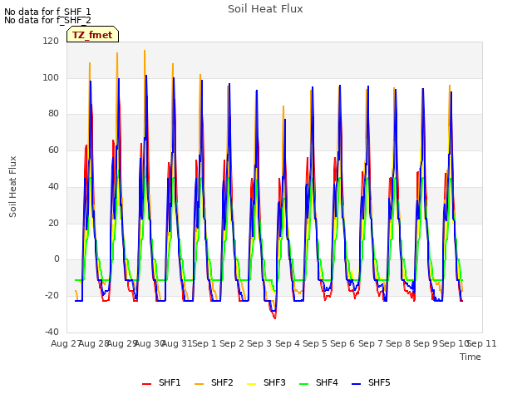Click the TZ_fmet annotation box
This screenshot has width=532, height=399.
(92, 35)
